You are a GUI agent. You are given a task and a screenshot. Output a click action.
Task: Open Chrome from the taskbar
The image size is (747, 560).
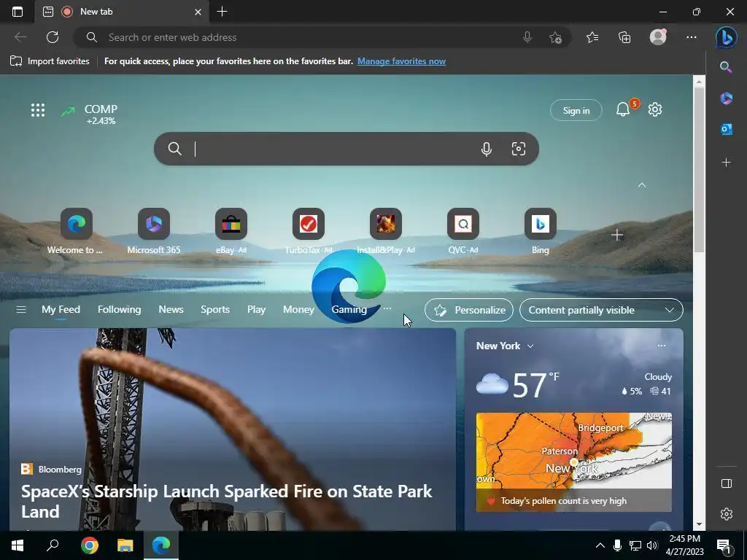tap(89, 545)
